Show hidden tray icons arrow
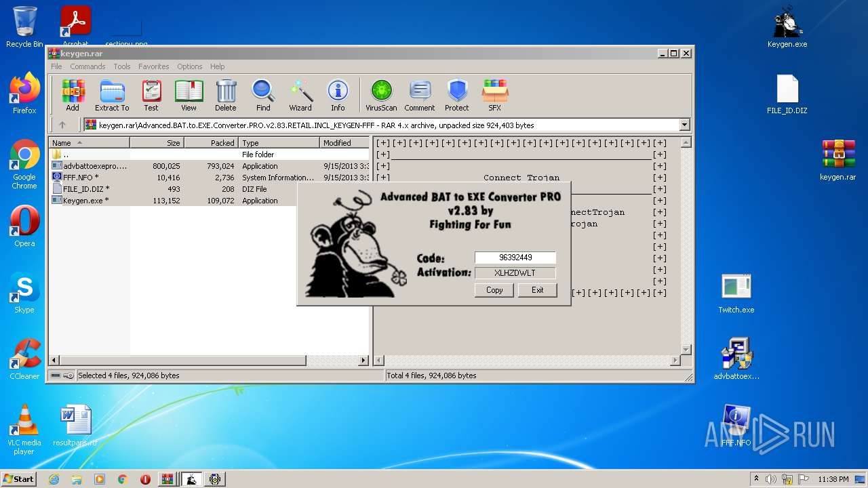This screenshot has width=868, height=488. click(756, 479)
